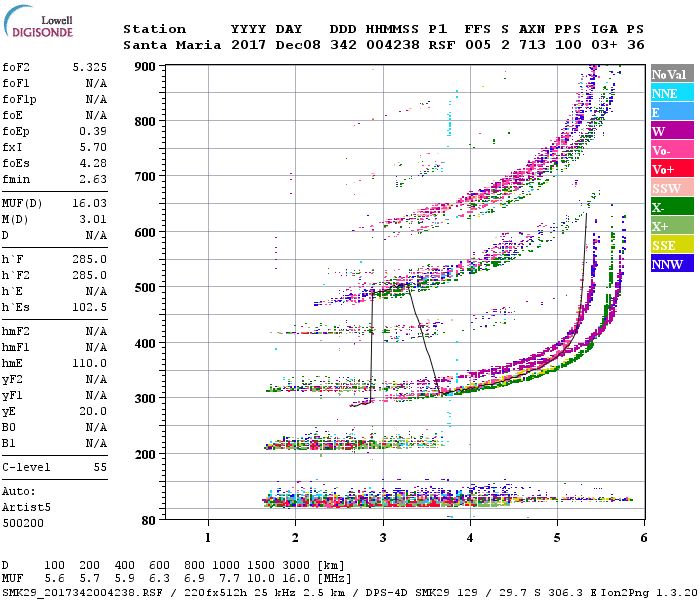Select the NNE cyan legend swatch
This screenshot has width=700, height=600.
(x=672, y=93)
